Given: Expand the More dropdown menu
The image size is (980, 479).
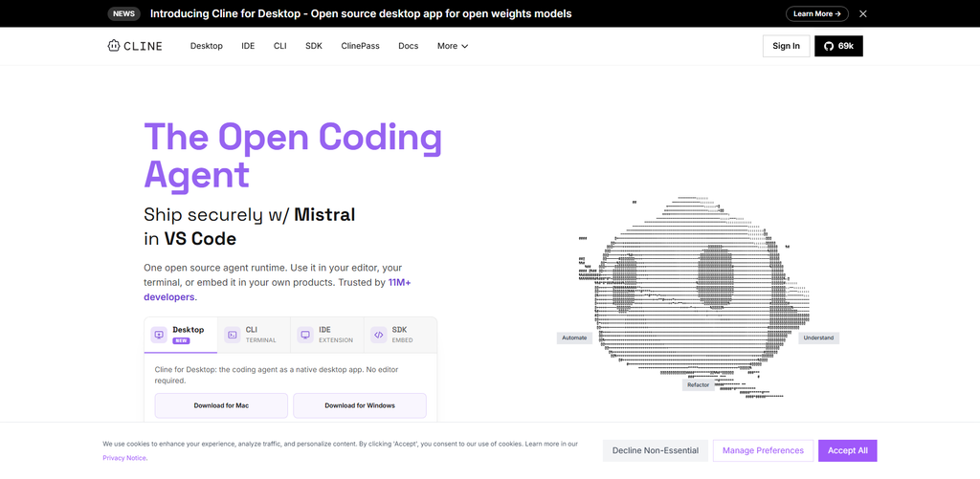Looking at the screenshot, I should [x=453, y=46].
